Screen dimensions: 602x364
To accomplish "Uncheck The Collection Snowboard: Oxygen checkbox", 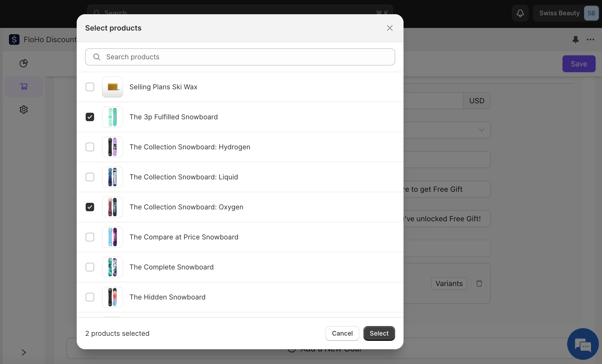I will [90, 207].
